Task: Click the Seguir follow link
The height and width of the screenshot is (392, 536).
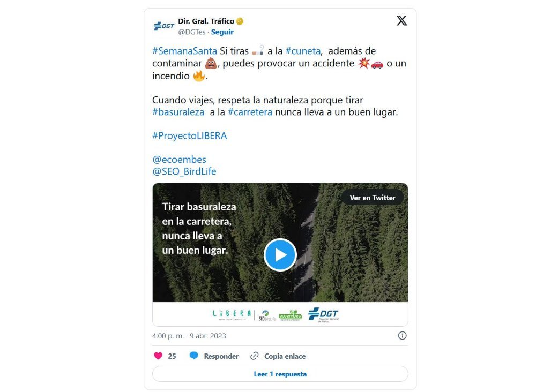Action: [222, 32]
